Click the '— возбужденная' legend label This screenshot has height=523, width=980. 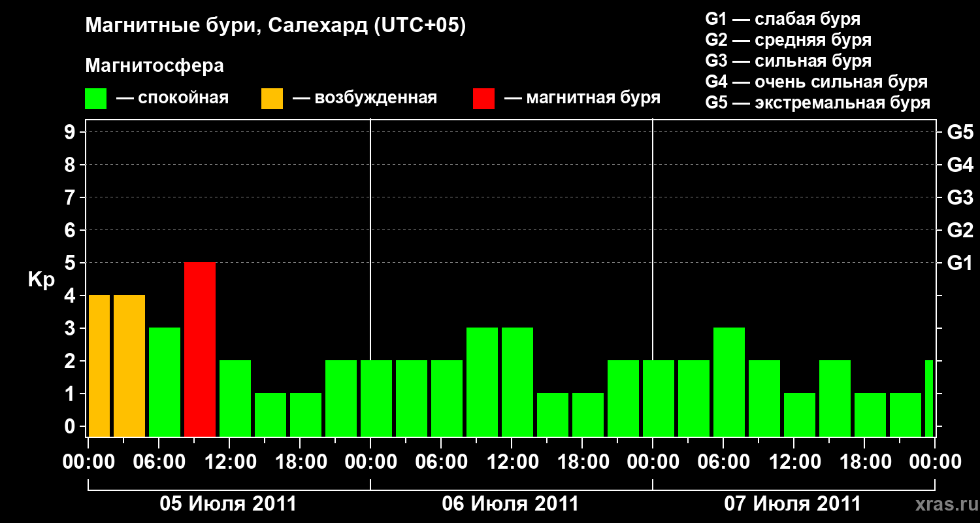[x=365, y=99]
